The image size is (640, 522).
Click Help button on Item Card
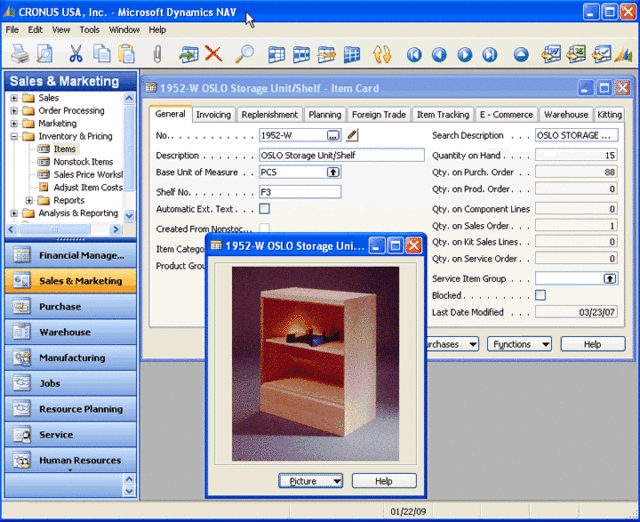tap(593, 344)
